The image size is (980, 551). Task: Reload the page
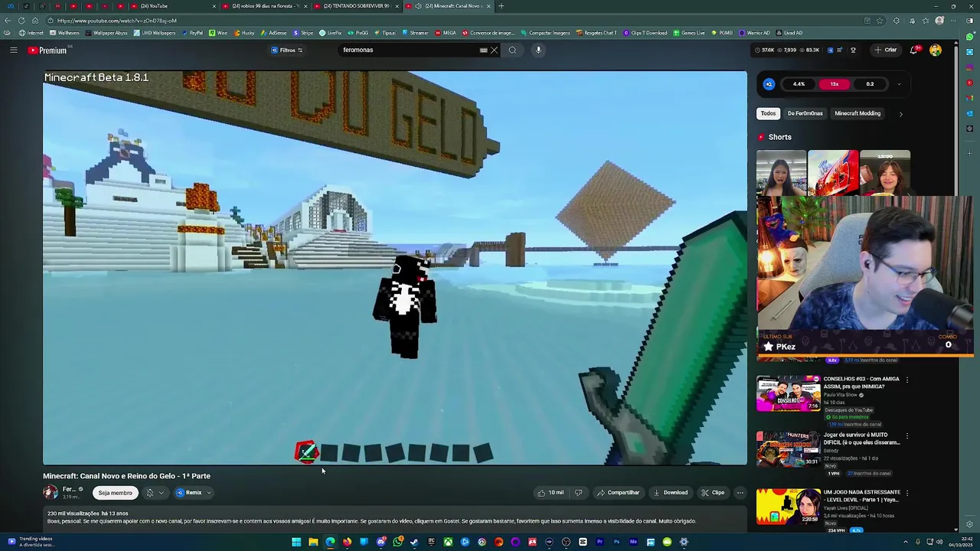pyautogui.click(x=21, y=21)
